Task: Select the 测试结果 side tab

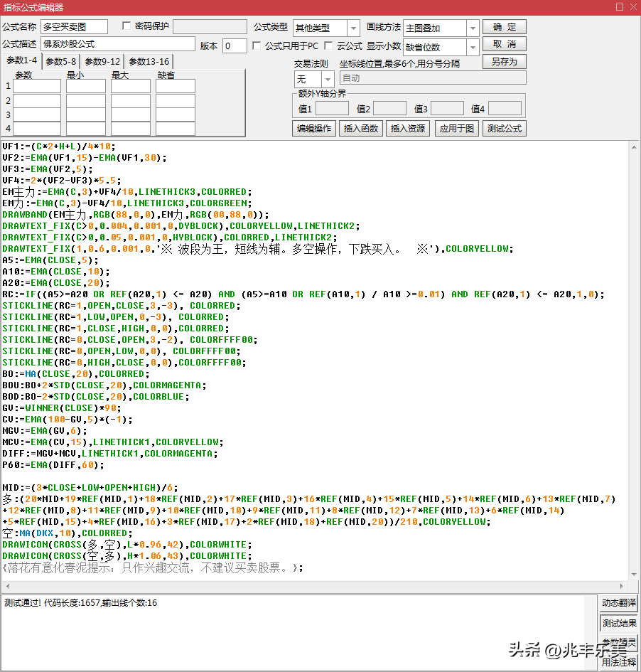Action: 619,623
